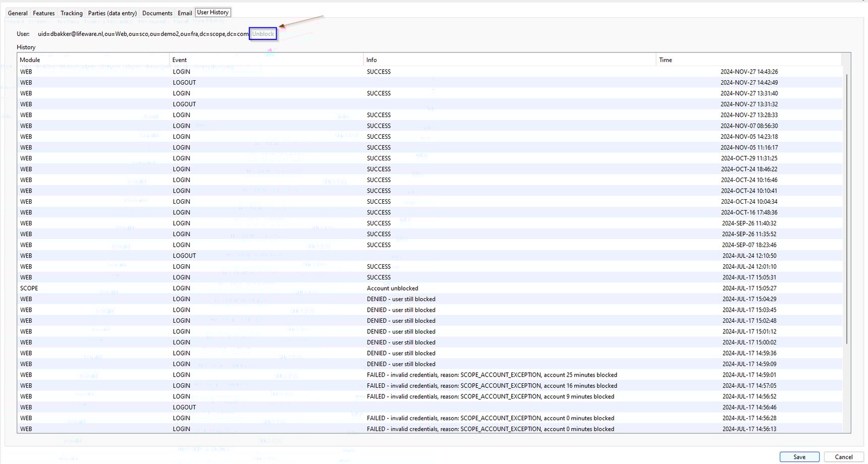Switch to the General tab

pyautogui.click(x=17, y=13)
